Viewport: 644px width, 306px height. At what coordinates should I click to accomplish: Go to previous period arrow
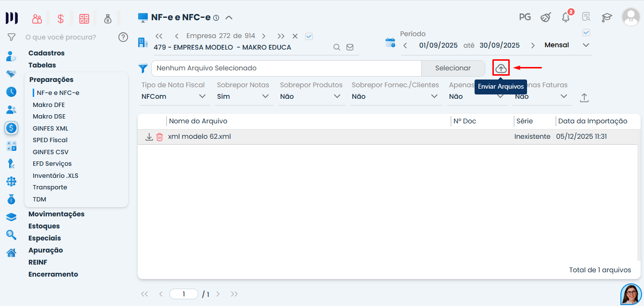click(x=405, y=45)
